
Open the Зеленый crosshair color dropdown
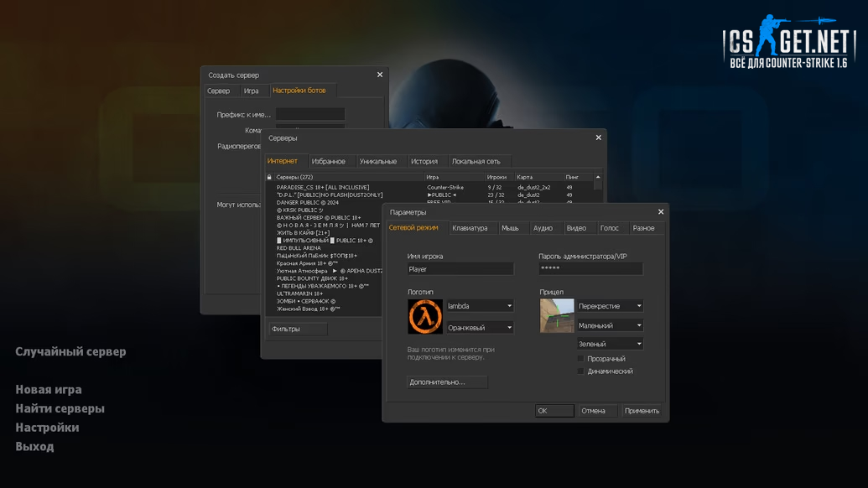[x=610, y=344]
